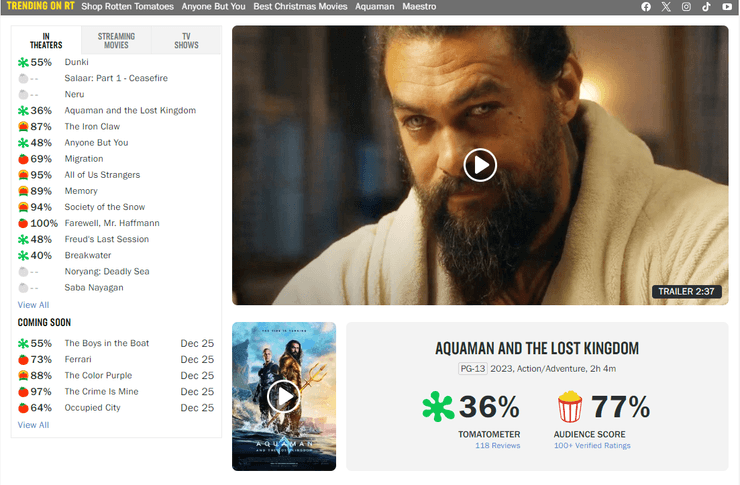This screenshot has height=485, width=740.
Task: Click View All under Coming Soon list
Action: 34,425
